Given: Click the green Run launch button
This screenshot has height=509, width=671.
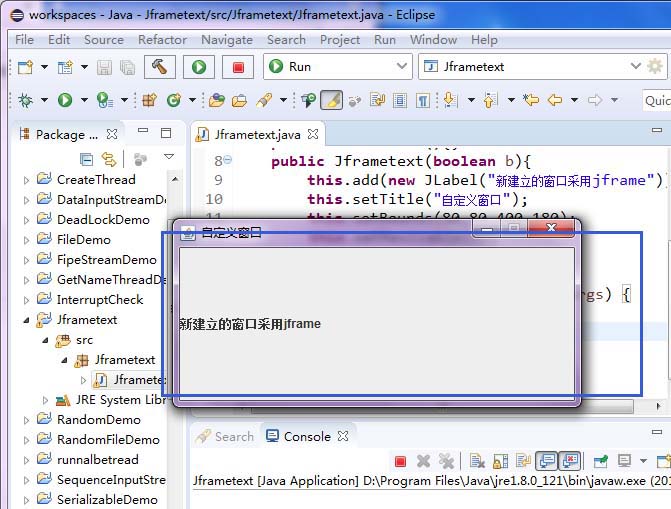Looking at the screenshot, I should click(199, 67).
